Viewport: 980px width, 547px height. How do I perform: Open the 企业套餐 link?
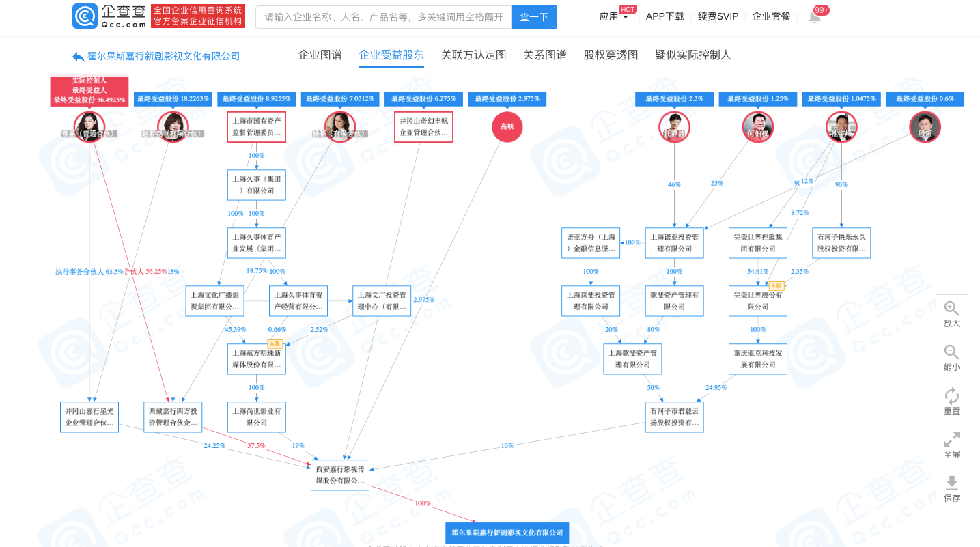[x=771, y=17]
